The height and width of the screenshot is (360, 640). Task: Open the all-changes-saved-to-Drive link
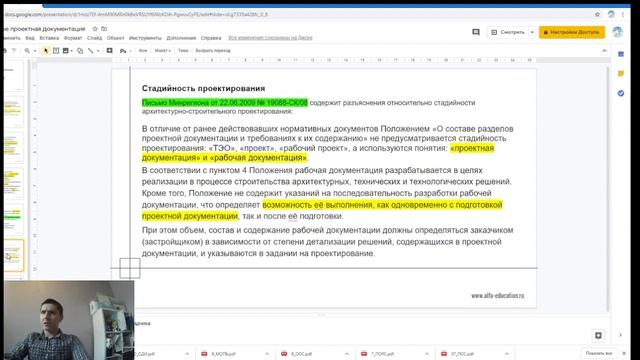pyautogui.click(x=270, y=38)
